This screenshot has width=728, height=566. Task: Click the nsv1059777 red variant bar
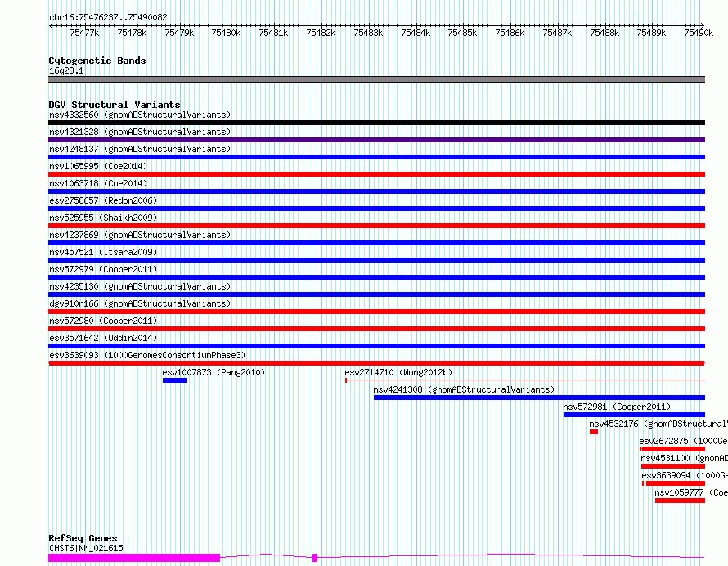(679, 501)
